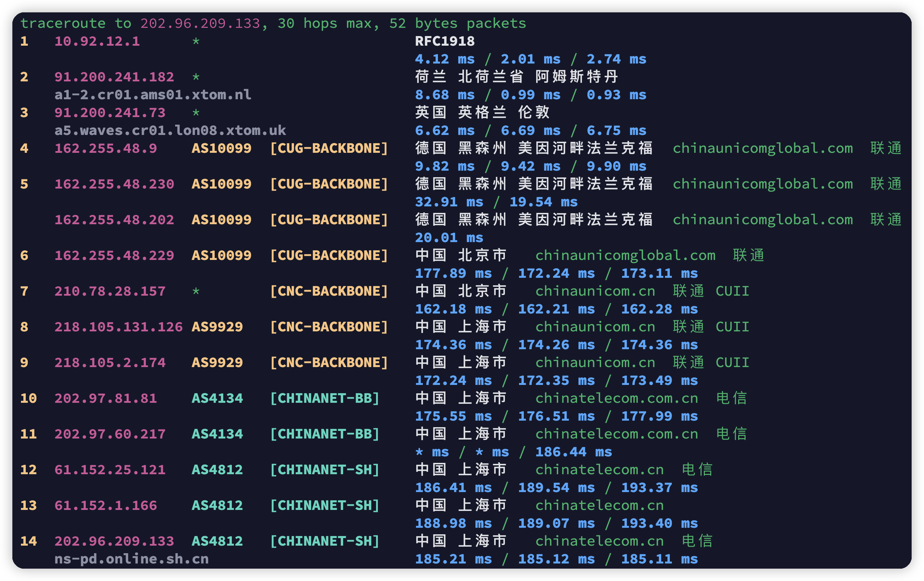Select [CHINANET-SH] on the 61.152.1.166 row
The image size is (924, 581).
325,505
